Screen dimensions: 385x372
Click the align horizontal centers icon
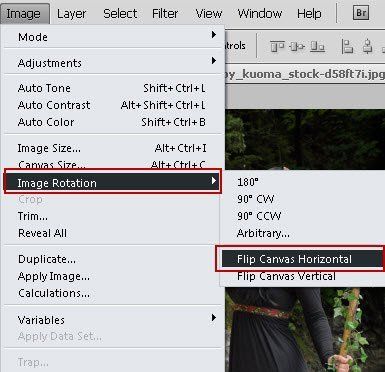(367, 46)
